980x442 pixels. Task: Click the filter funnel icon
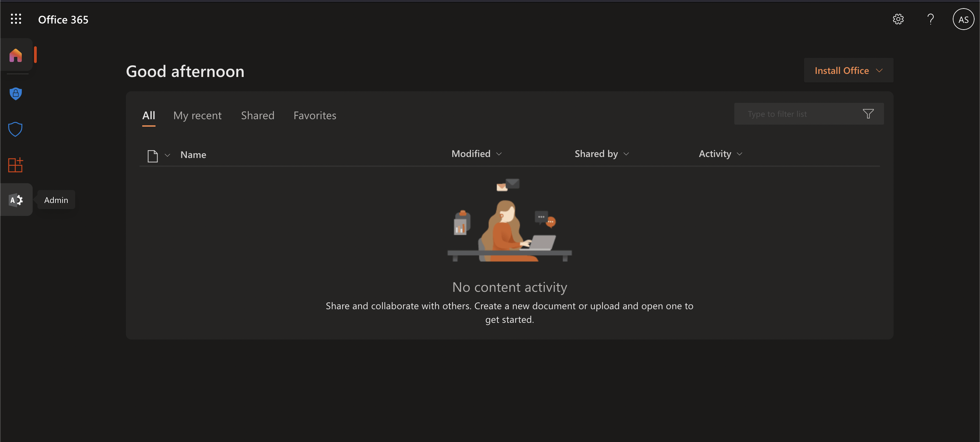868,114
